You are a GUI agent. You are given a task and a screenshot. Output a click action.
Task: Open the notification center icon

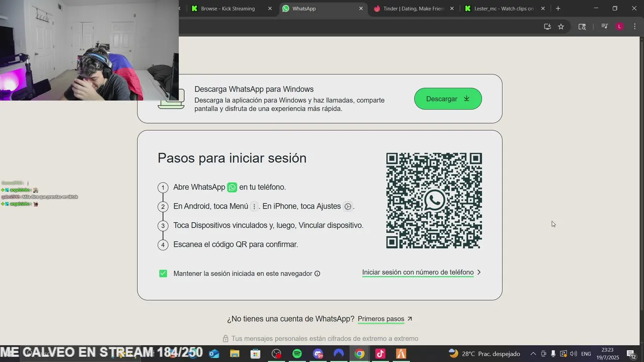(631, 354)
